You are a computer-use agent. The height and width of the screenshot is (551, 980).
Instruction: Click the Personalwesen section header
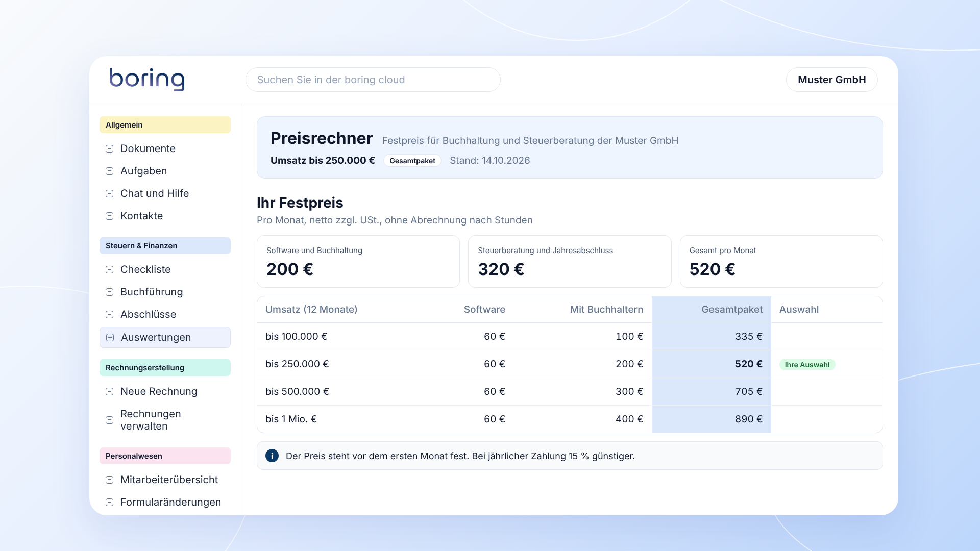(165, 456)
